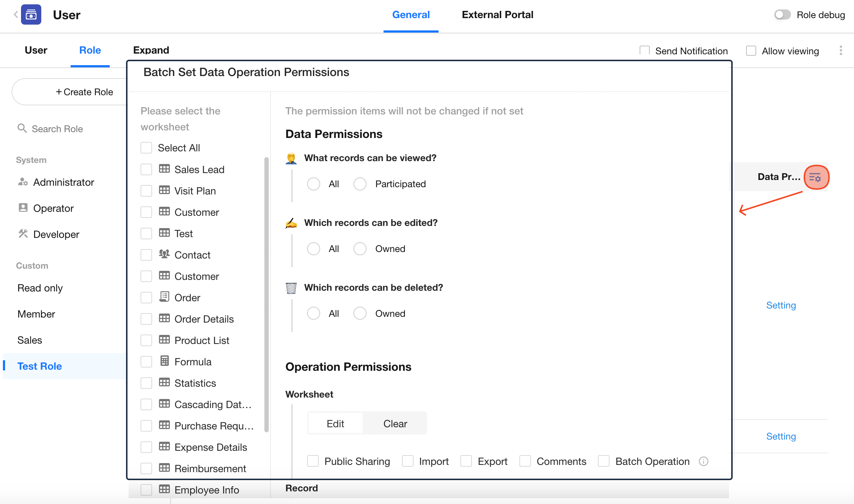
Task: Click the search magnifier icon
Action: 22,129
